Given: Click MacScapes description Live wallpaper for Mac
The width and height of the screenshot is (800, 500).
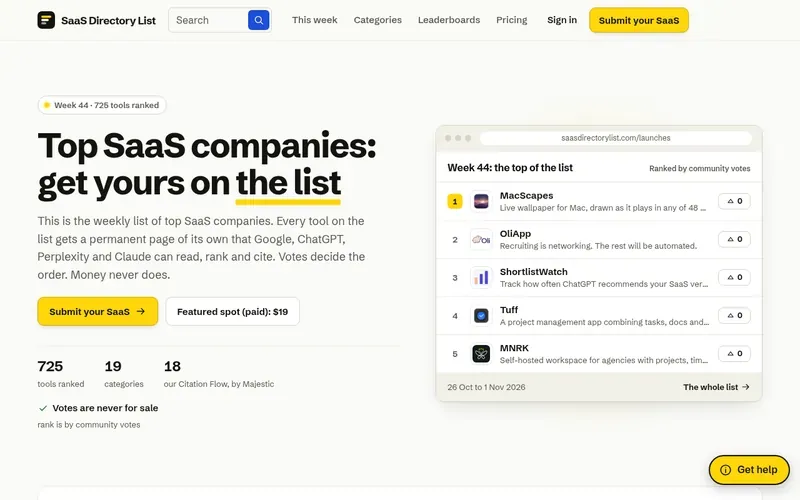Looking at the screenshot, I should point(603,208).
